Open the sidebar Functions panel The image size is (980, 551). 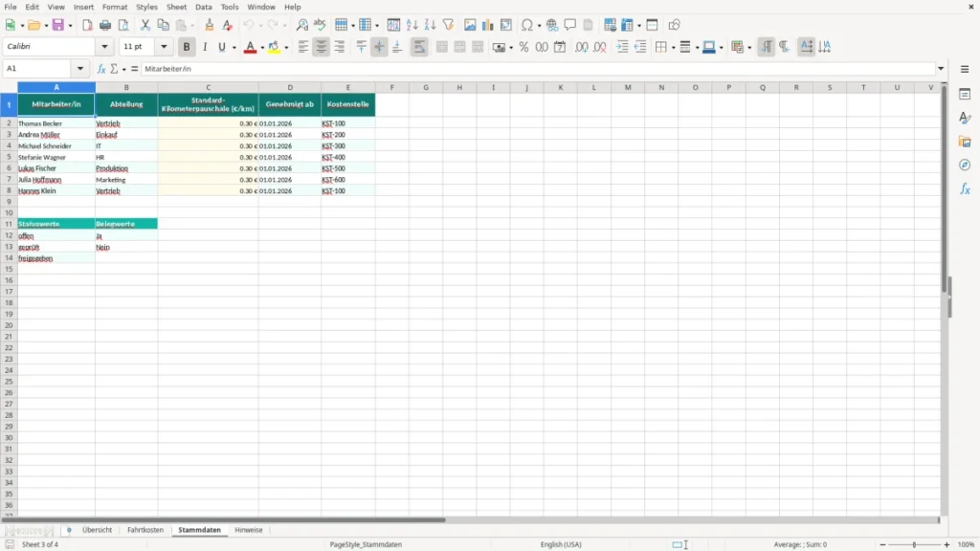pyautogui.click(x=965, y=188)
